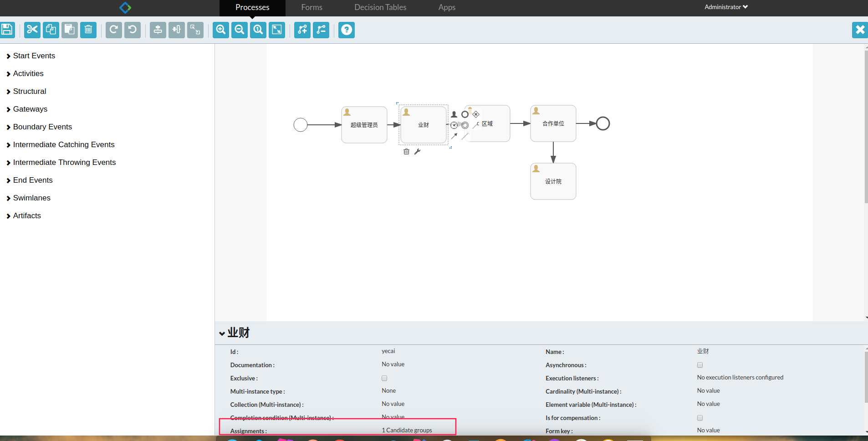The width and height of the screenshot is (868, 441).
Task: Click the toolbar Delete trash icon
Action: 88,30
